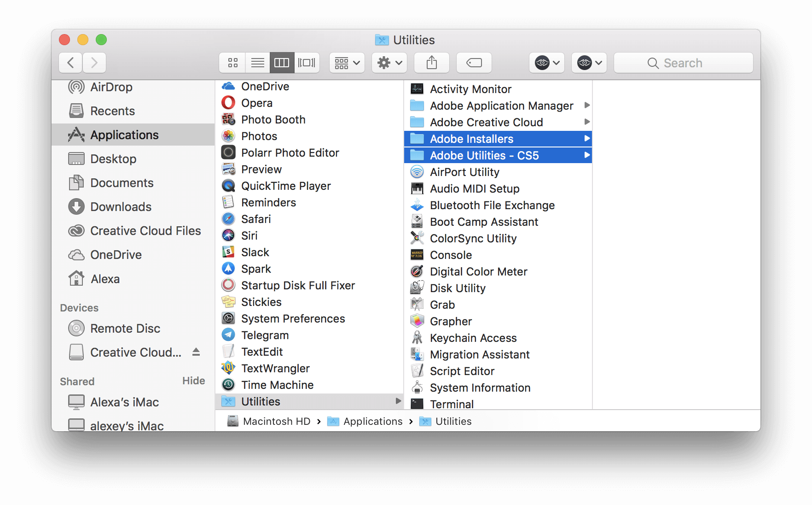Screen dimensions: 812x505
Task: Select the Telegram app icon
Action: point(228,335)
